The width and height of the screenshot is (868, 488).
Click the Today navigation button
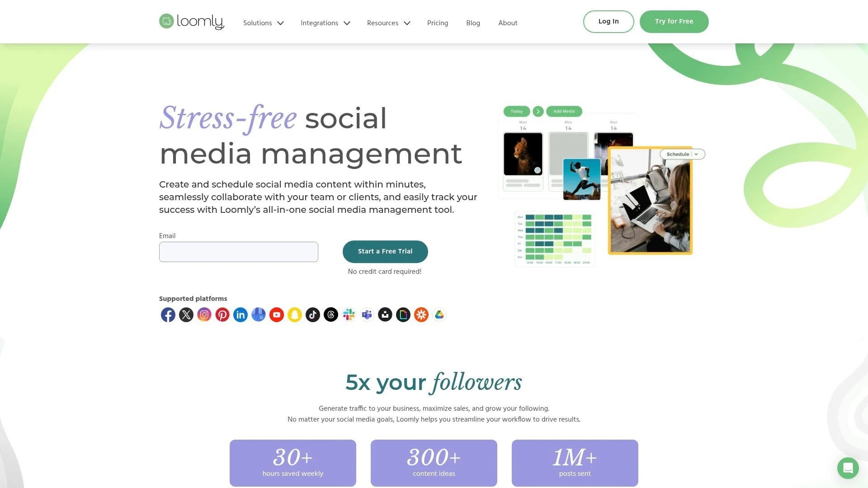[x=516, y=111]
